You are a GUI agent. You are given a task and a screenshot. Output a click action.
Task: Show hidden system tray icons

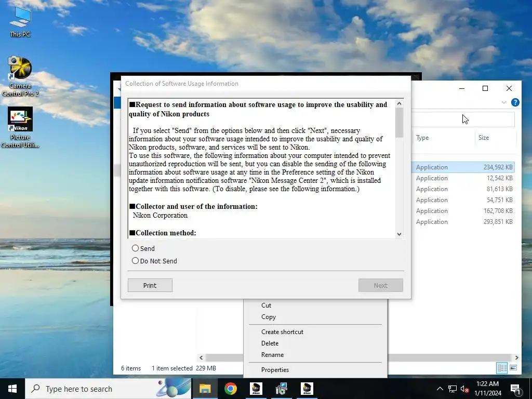point(440,389)
